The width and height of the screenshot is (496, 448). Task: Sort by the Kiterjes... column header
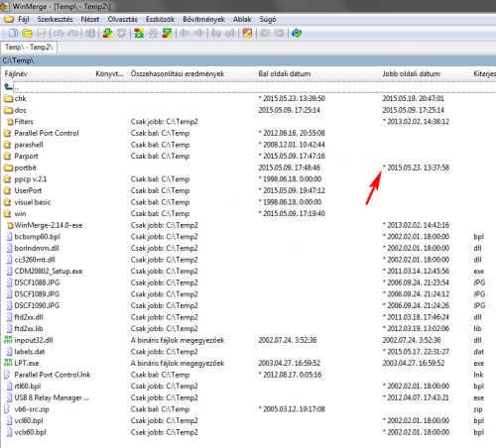pos(483,73)
